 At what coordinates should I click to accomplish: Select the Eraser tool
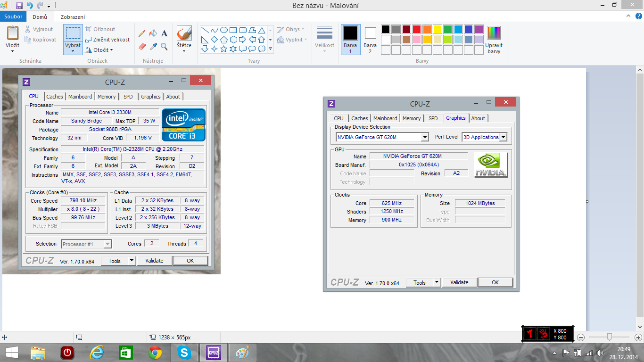pos(142,46)
